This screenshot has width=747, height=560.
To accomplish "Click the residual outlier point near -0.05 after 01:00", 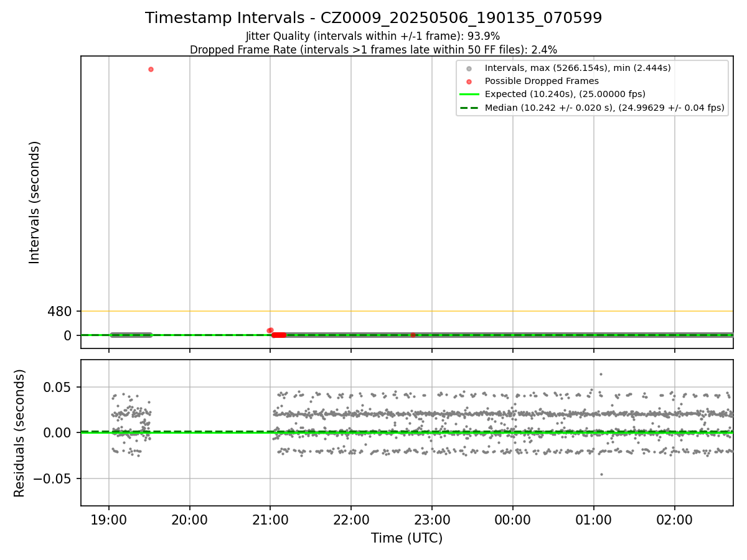I will 601,474.
